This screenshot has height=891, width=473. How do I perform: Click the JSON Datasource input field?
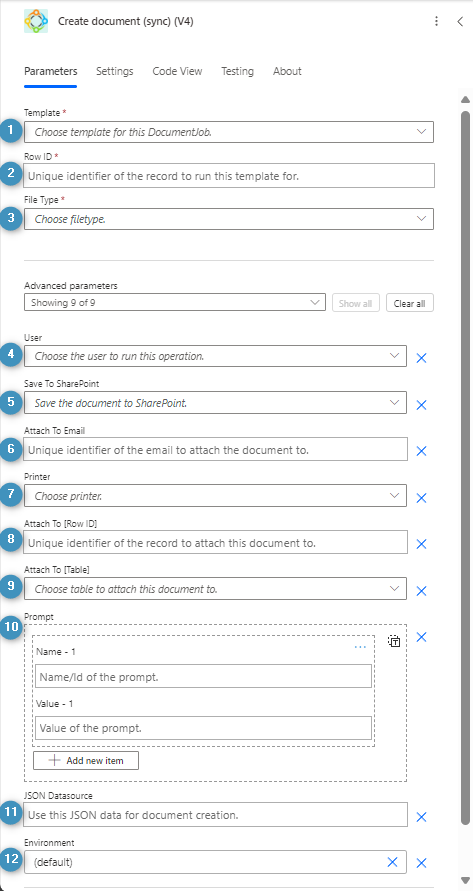point(215,814)
